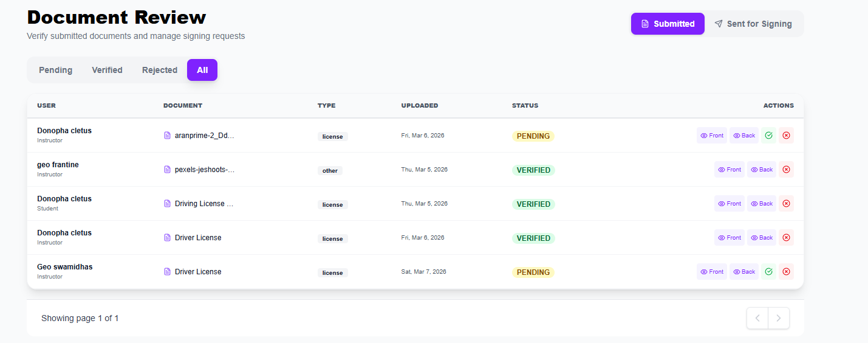
Task: Open the aranprime-2_Dd file icon
Action: coord(167,136)
